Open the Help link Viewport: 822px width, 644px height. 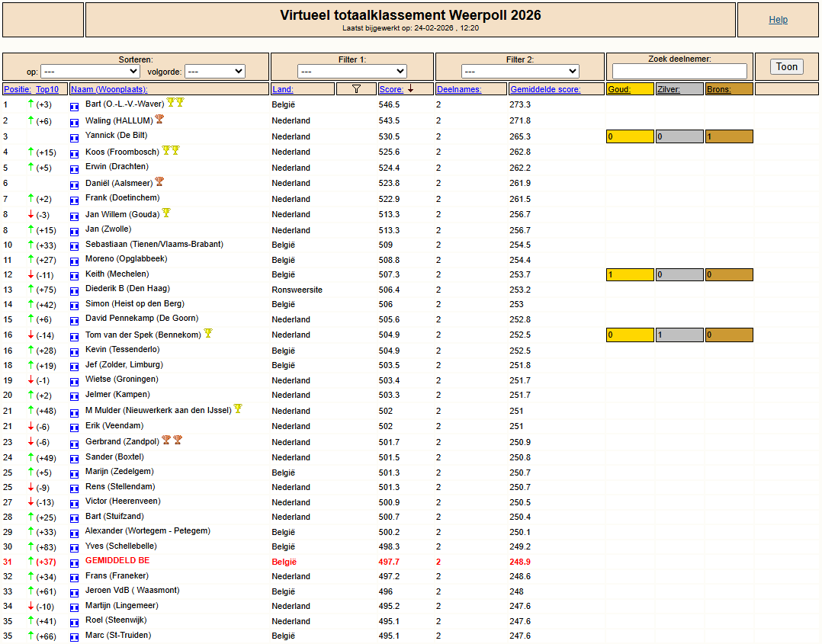coord(778,20)
